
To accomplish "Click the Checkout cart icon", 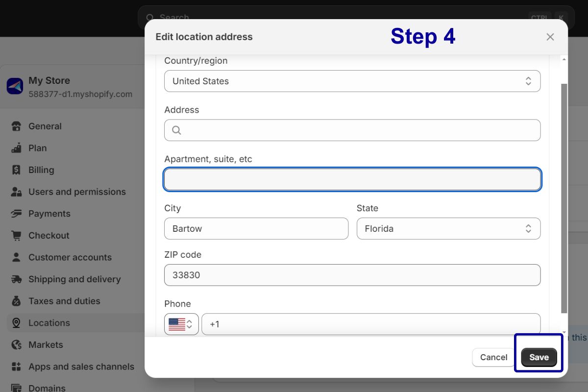I will pyautogui.click(x=16, y=236).
